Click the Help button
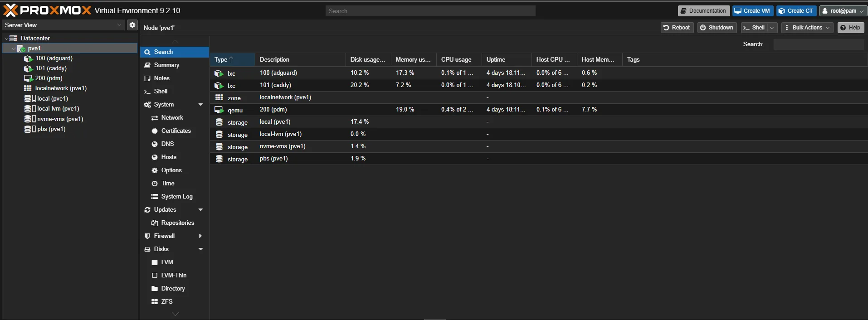This screenshot has height=320, width=868. click(x=851, y=28)
